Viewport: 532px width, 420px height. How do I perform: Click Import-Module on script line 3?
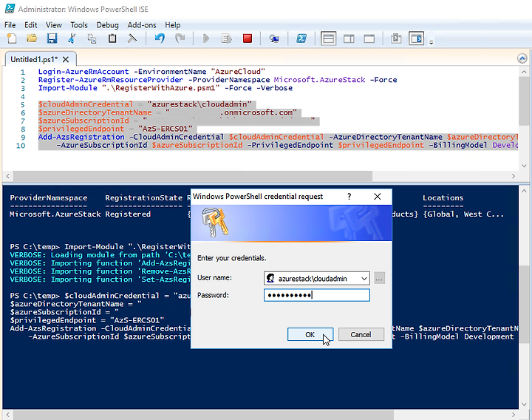point(68,88)
